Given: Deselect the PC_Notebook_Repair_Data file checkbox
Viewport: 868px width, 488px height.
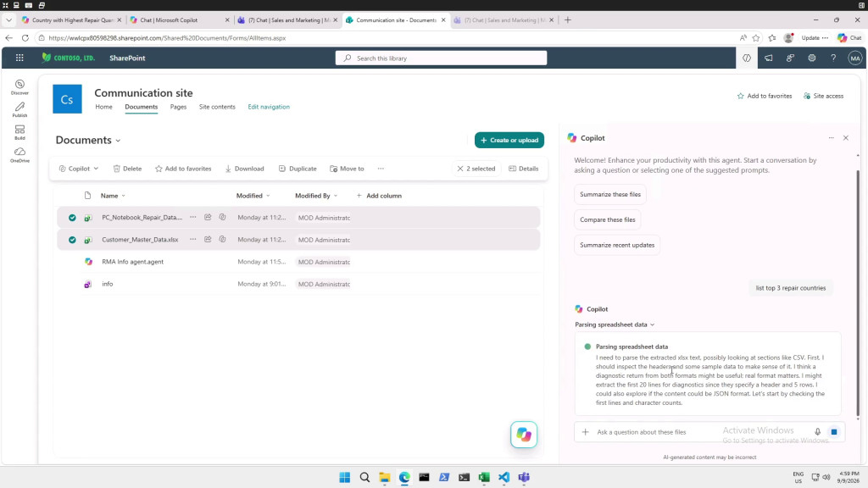Looking at the screenshot, I should (72, 218).
